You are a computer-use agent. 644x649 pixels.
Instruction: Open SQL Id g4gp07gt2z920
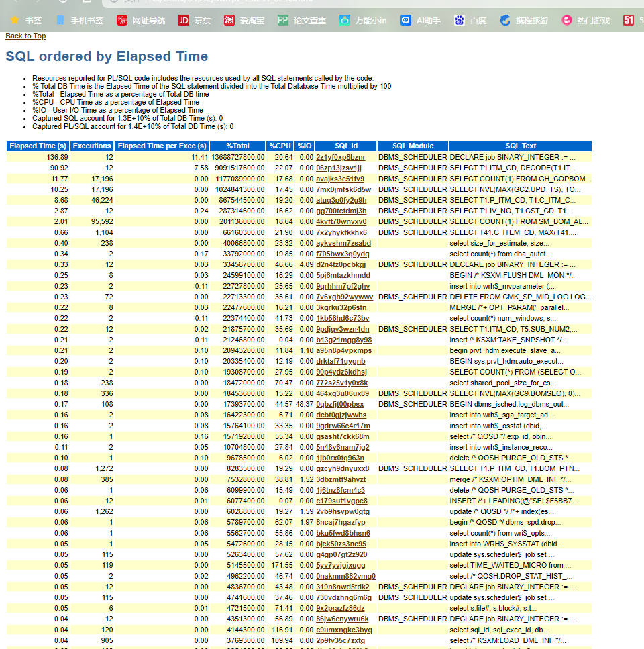(x=341, y=556)
